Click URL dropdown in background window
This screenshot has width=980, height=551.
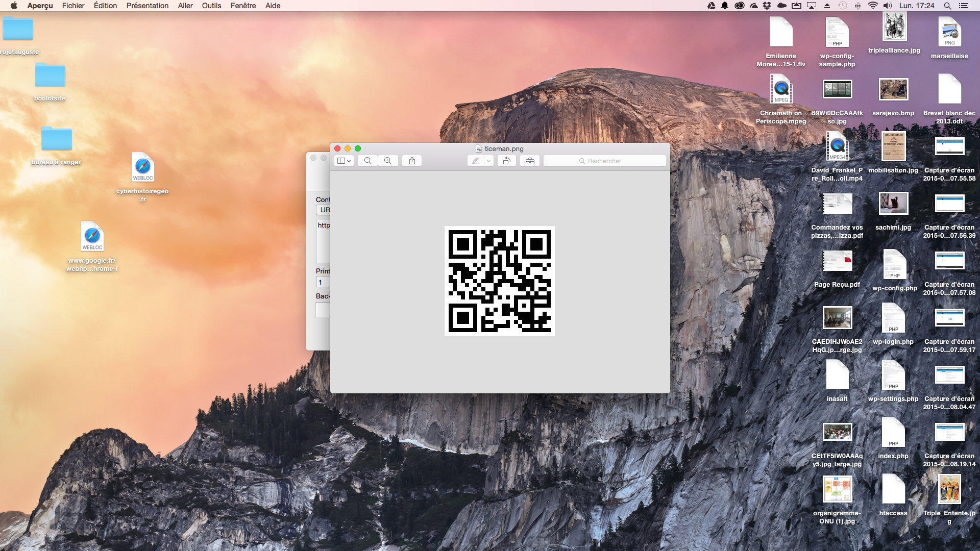[324, 210]
